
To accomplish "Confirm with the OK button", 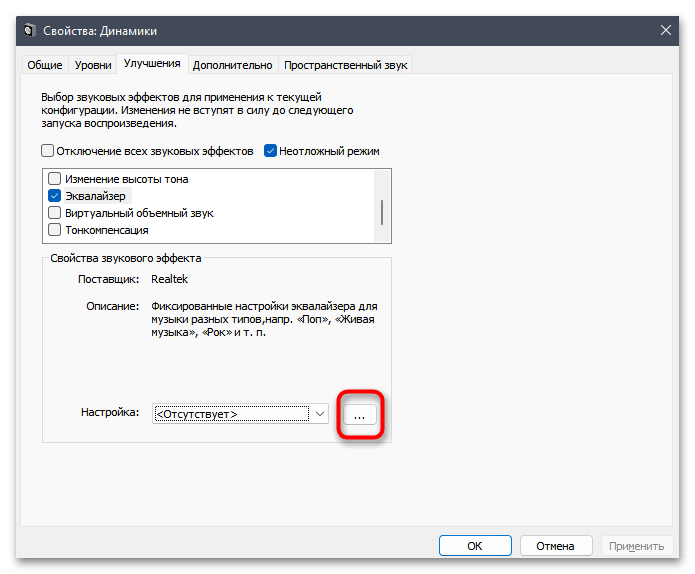I will [475, 546].
